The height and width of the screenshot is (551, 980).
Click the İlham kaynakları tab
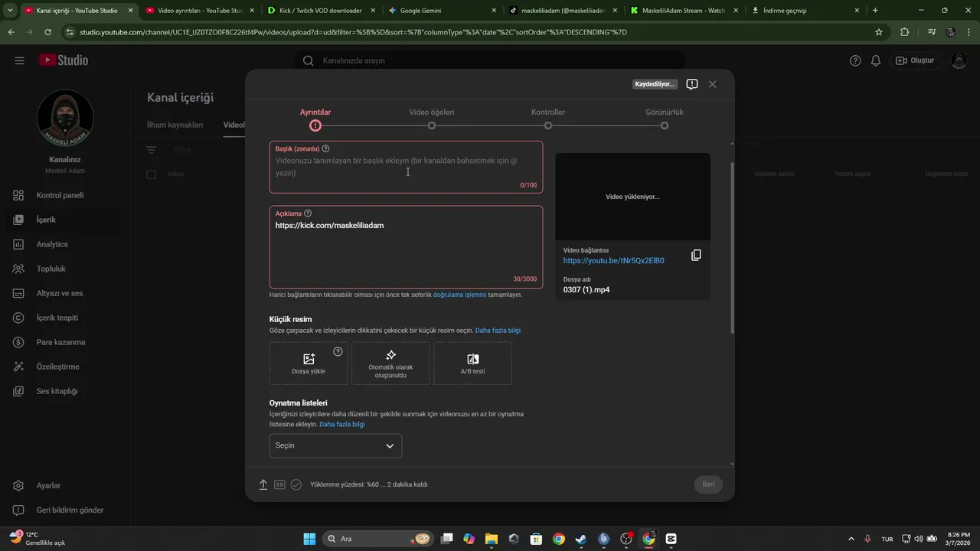[x=175, y=125]
